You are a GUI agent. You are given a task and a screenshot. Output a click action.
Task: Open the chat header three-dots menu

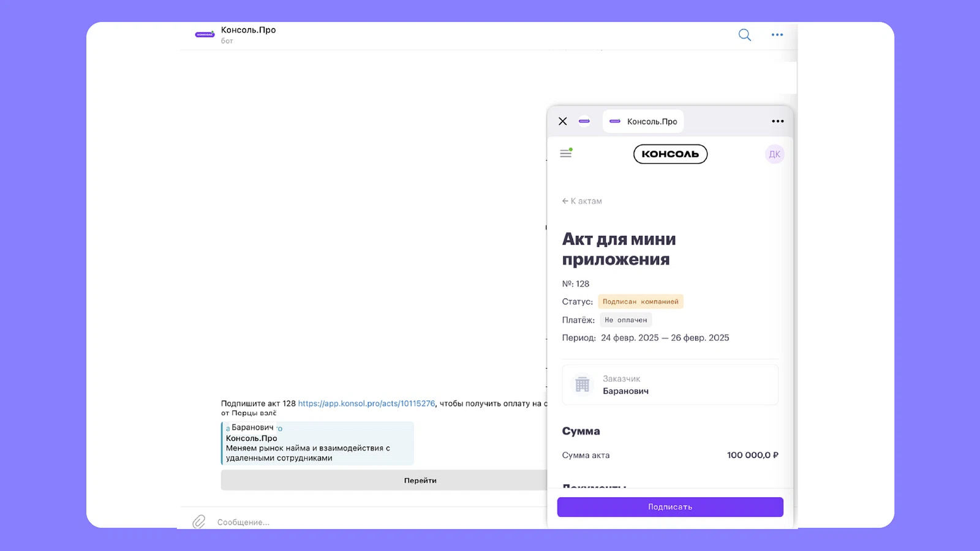click(777, 35)
